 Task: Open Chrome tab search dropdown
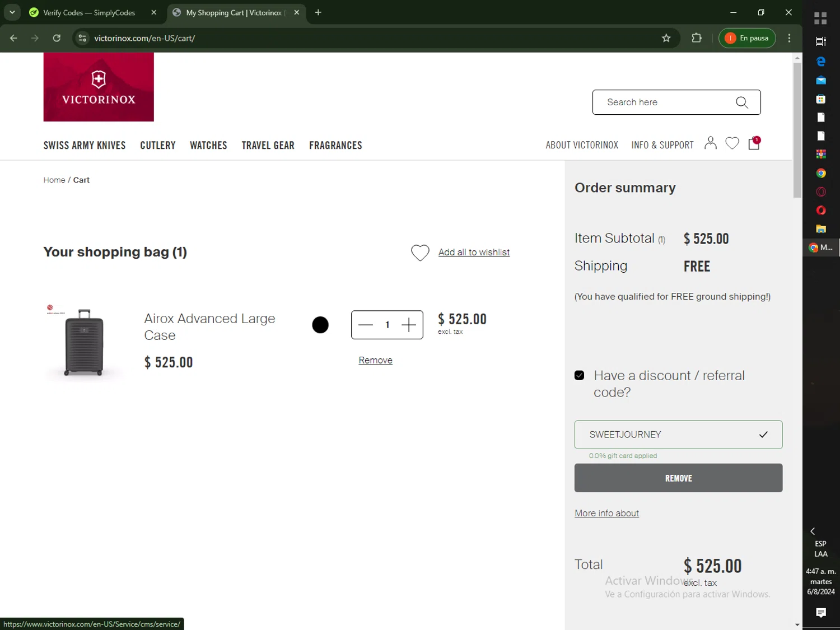12,12
